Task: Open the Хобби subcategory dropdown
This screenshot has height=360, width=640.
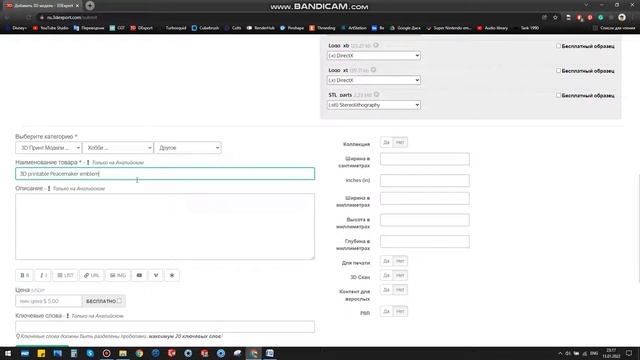Action: click(118, 148)
